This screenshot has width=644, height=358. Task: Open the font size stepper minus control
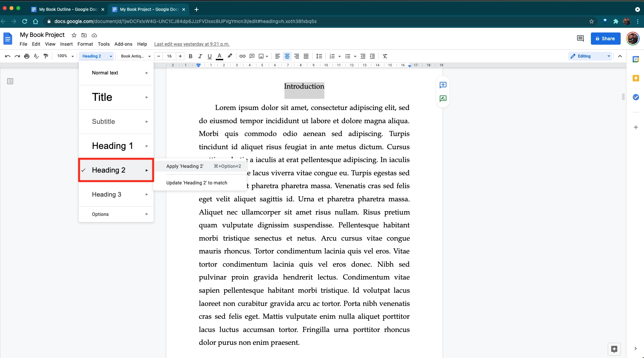158,56
